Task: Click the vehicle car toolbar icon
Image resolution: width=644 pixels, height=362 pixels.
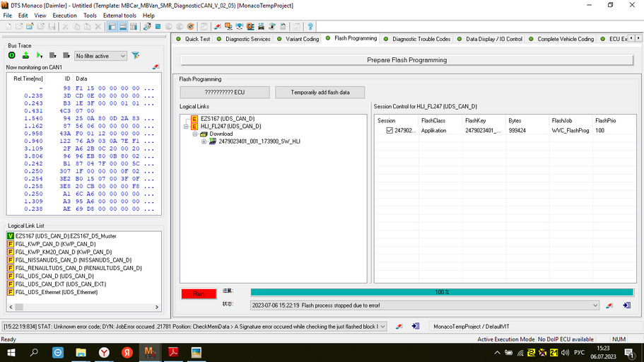Action: 261,27
